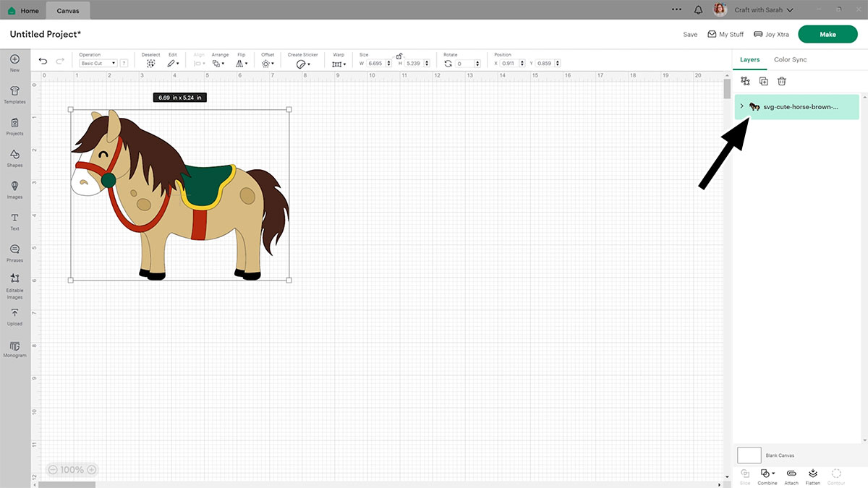Click the Attach tool
The width and height of the screenshot is (868, 488).
(791, 476)
